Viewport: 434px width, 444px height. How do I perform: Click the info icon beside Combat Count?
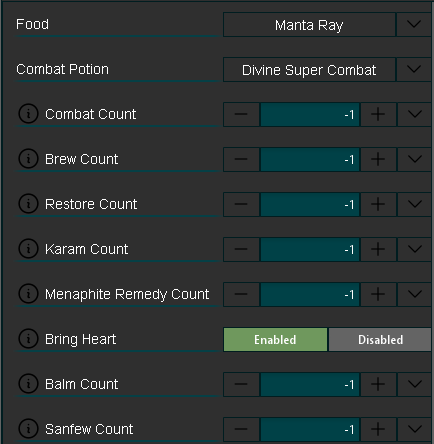(28, 114)
